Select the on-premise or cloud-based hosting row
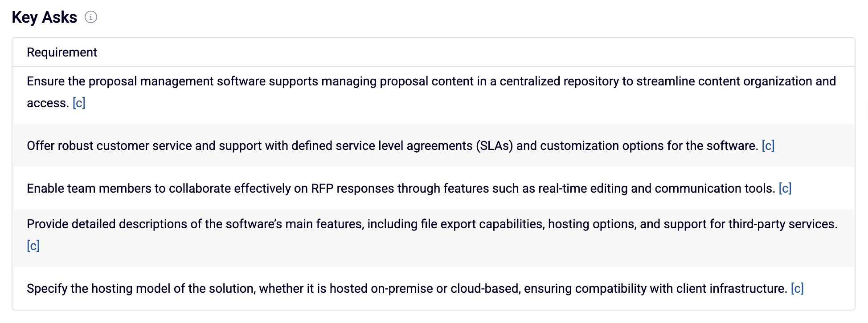Image resolution: width=868 pixels, height=323 pixels. 434,288
